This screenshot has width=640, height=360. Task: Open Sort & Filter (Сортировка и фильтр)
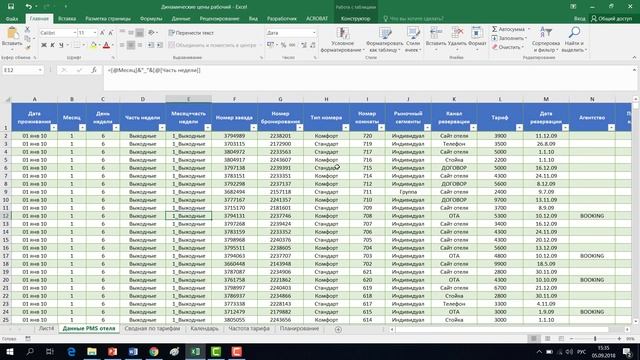point(546,40)
